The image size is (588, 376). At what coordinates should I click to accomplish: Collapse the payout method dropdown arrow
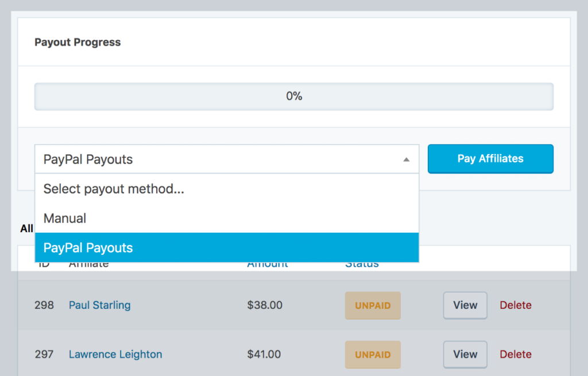coord(407,159)
